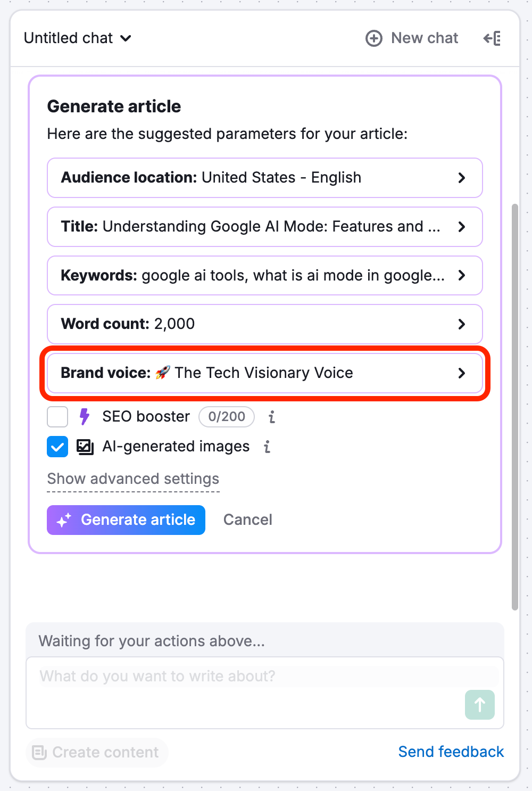Open the Untitled chat dropdown
The width and height of the screenshot is (532, 791).
(77, 38)
